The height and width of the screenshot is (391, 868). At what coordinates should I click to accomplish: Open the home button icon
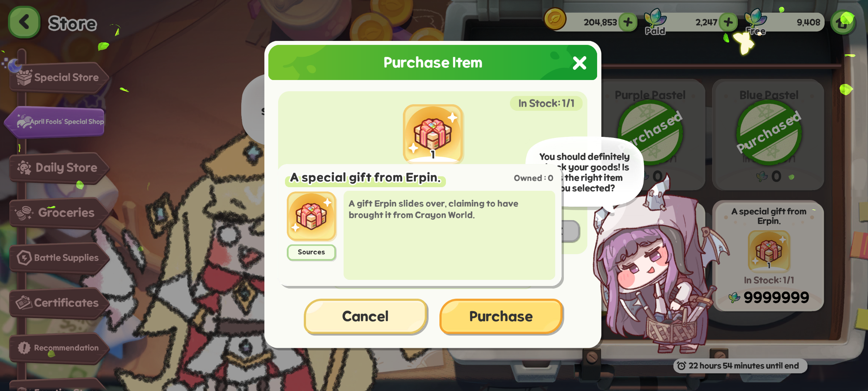[843, 23]
